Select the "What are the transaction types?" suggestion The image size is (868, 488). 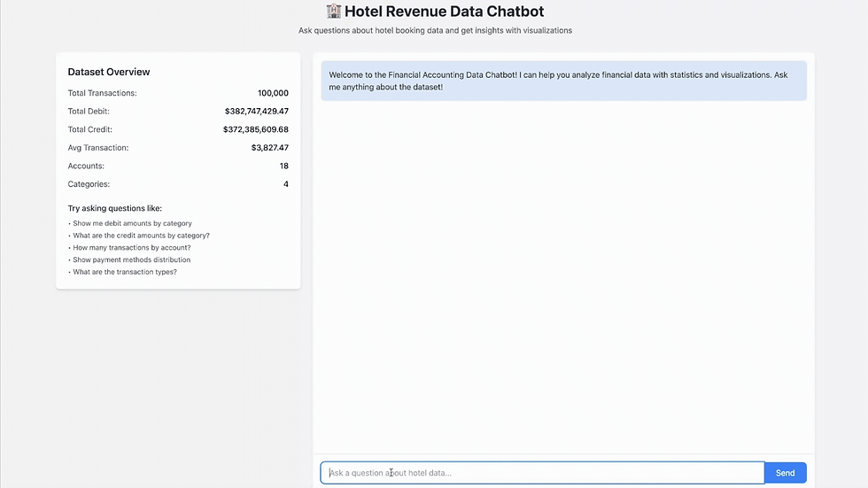pyautogui.click(x=125, y=272)
